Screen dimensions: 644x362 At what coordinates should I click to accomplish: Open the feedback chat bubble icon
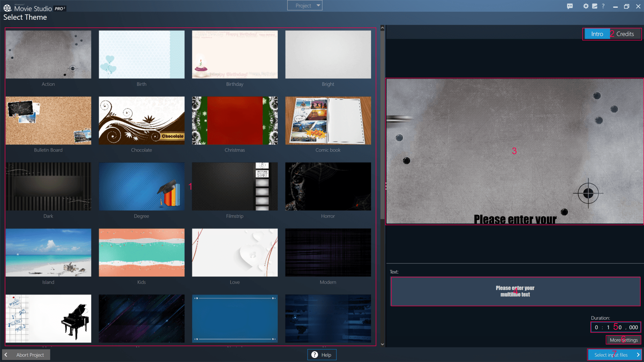tap(570, 6)
